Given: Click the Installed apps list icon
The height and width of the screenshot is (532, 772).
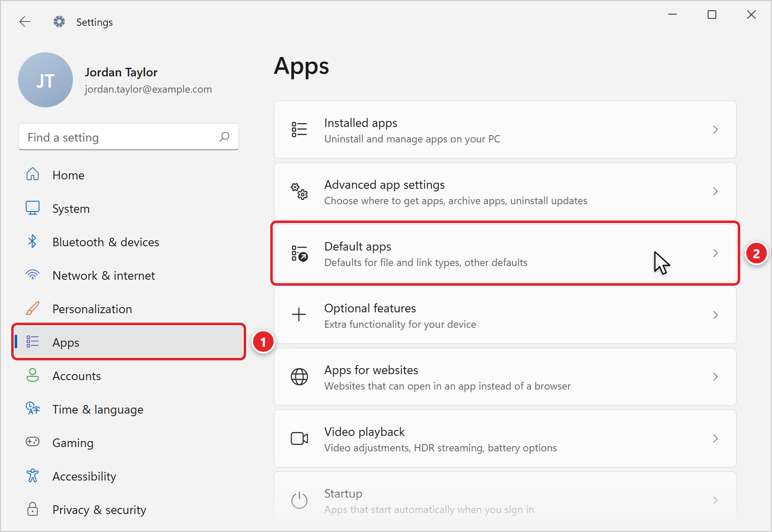Looking at the screenshot, I should [x=299, y=129].
